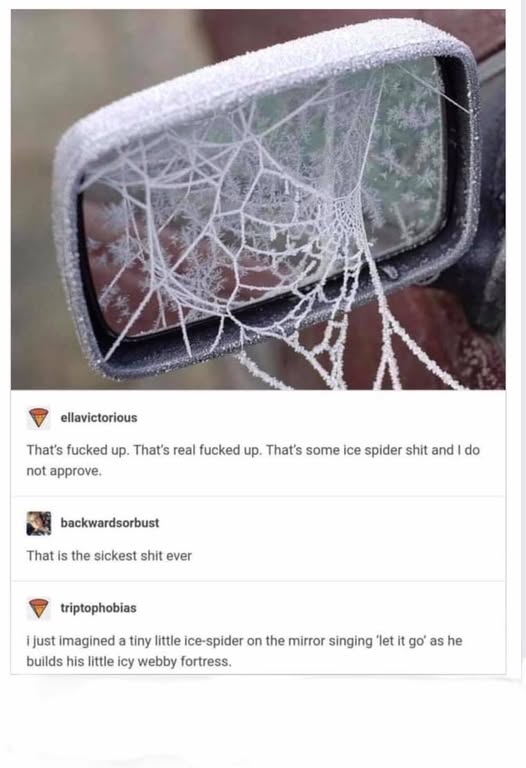Open the frosted car mirror photo

coord(258,199)
